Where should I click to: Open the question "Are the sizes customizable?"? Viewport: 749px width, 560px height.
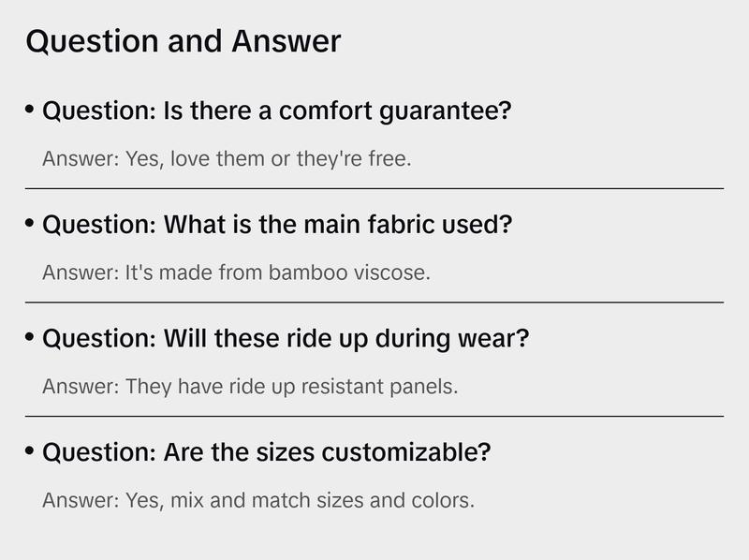pyautogui.click(x=267, y=453)
